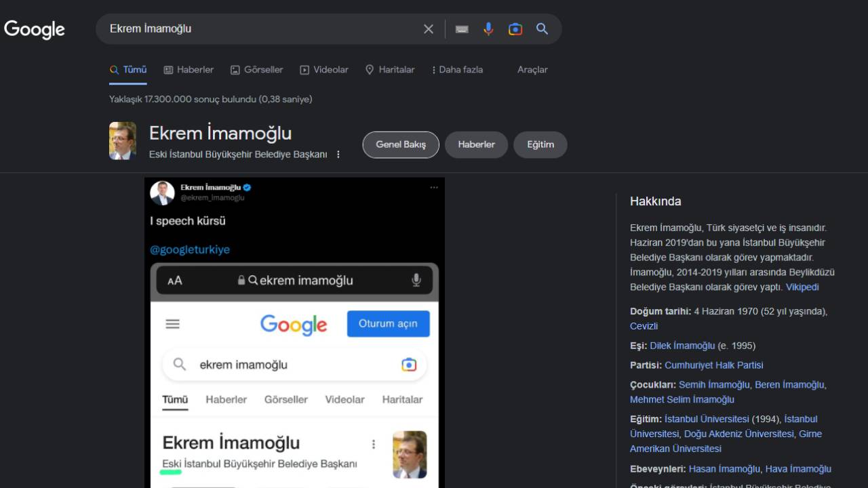
Task: Submit the search using the magnifier icon
Action: point(541,28)
